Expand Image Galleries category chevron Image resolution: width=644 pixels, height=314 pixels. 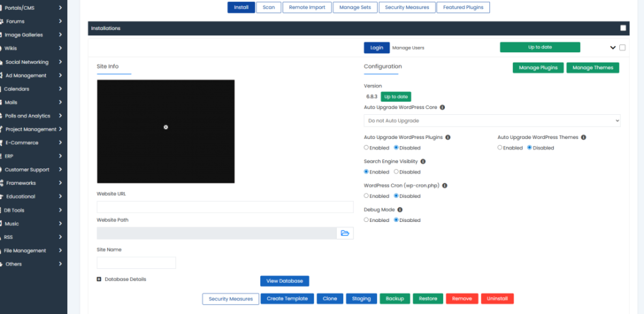(60, 35)
